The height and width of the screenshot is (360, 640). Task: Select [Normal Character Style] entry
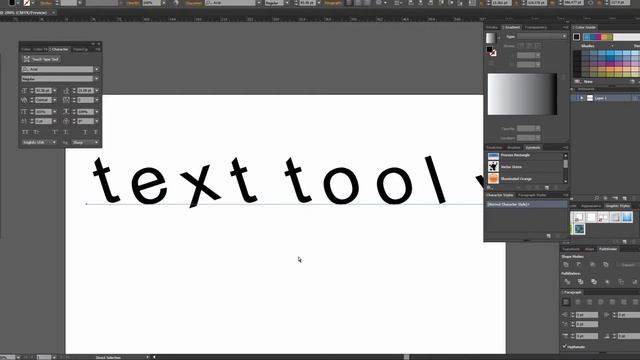[526, 204]
